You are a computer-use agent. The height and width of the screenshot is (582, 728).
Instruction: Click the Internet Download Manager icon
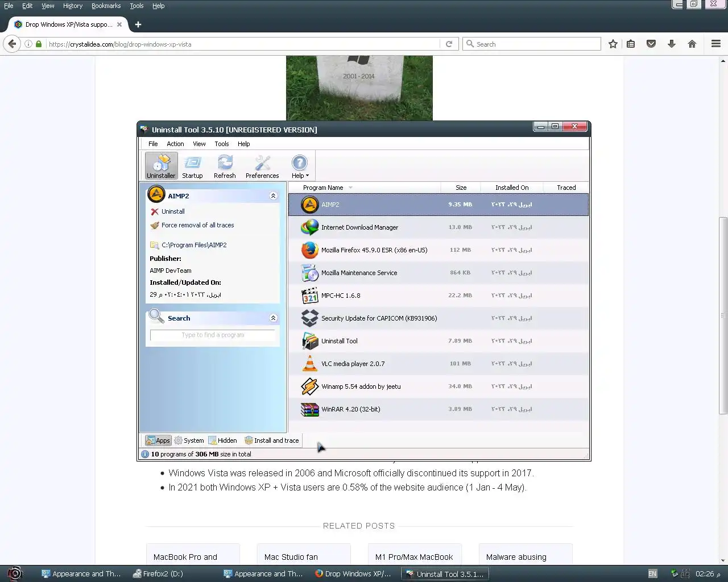tap(309, 227)
